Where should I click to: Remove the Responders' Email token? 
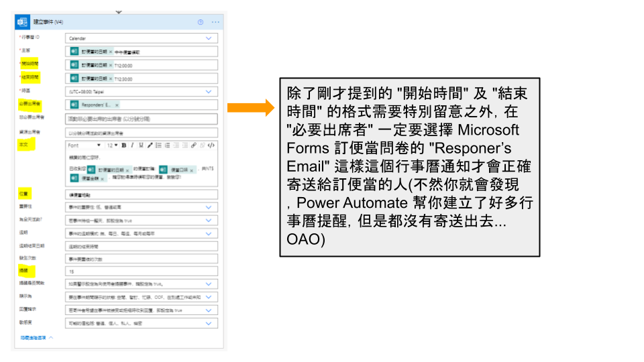117,105
